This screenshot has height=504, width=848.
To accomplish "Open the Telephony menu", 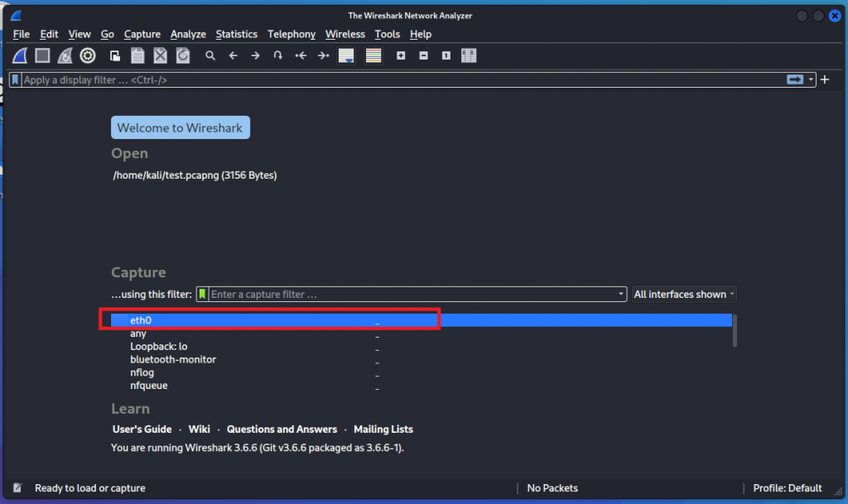I will tap(291, 34).
